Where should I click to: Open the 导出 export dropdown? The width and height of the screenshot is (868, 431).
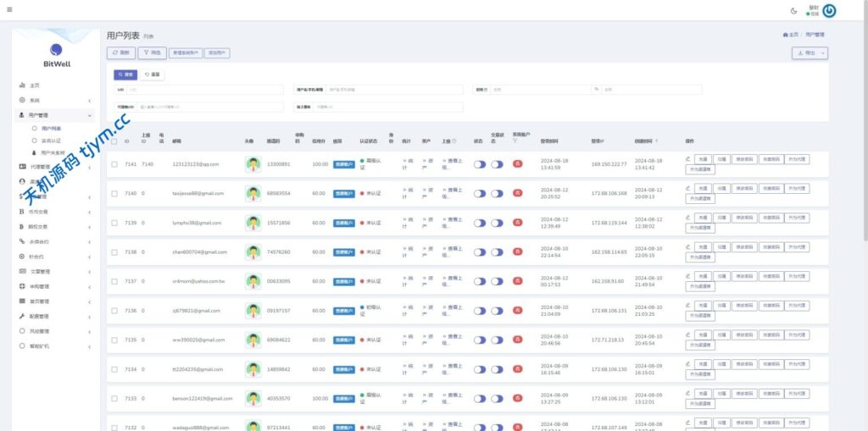810,52
